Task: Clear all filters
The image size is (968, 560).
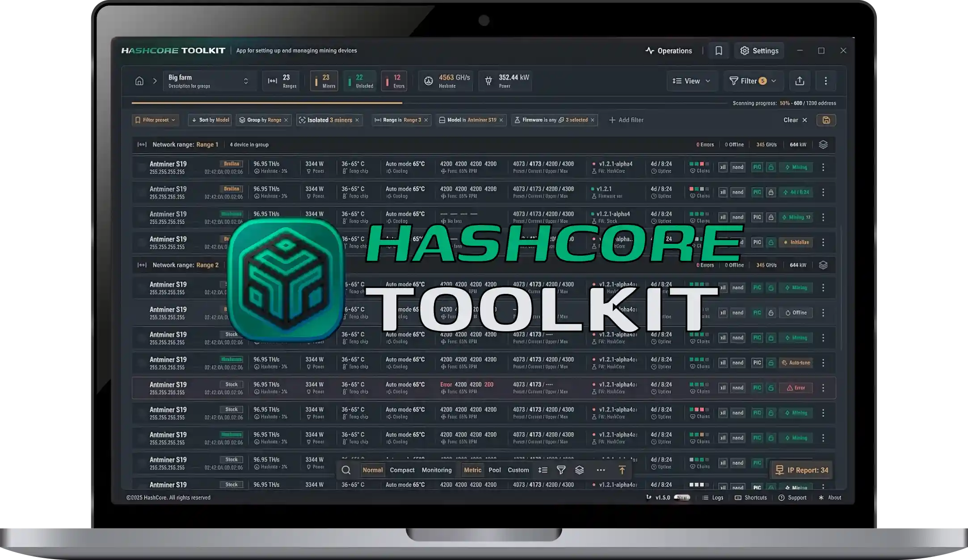Action: 795,120
